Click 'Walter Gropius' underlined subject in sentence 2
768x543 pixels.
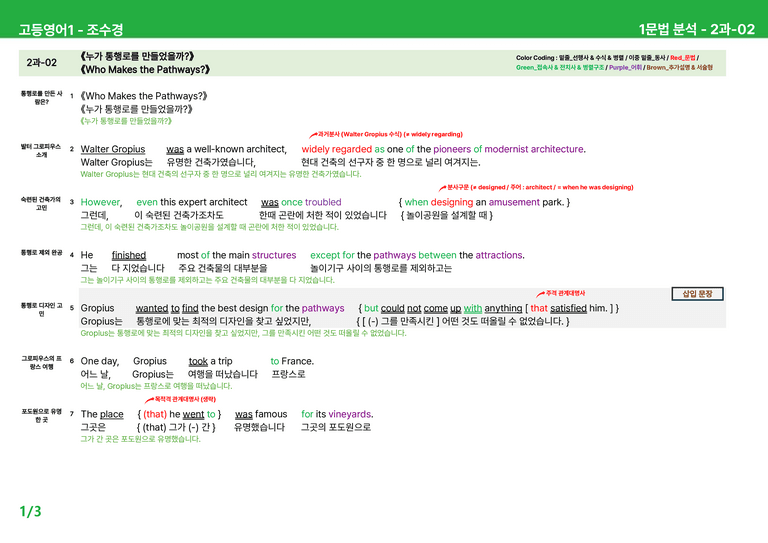[x=113, y=149]
